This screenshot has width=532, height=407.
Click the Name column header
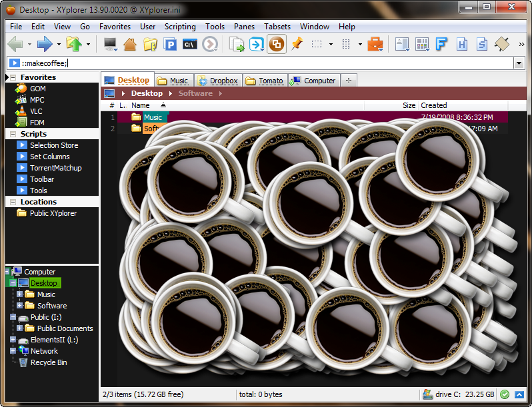[141, 105]
